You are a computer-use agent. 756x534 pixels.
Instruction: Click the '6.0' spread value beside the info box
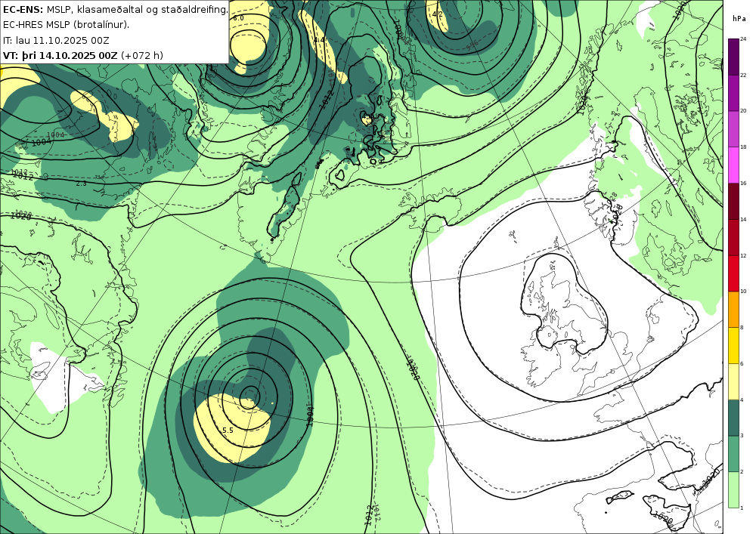(x=238, y=18)
